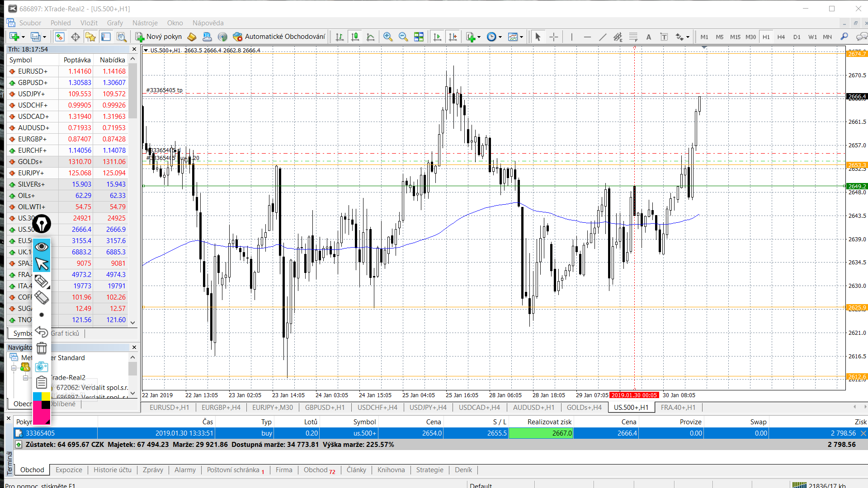Image resolution: width=868 pixels, height=488 pixels.
Task: Expand the Profiles dropdown arrow
Action: pyautogui.click(x=44, y=37)
